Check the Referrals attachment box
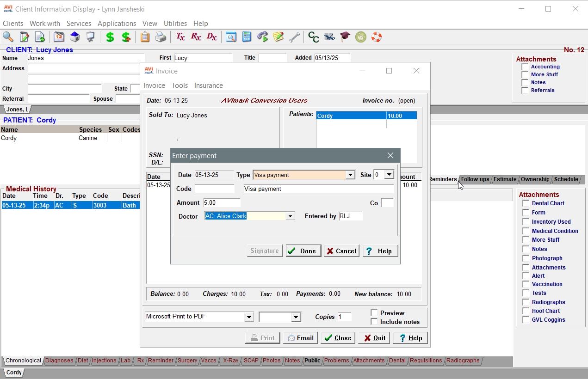Image resolution: width=588 pixels, height=379 pixels. point(525,91)
